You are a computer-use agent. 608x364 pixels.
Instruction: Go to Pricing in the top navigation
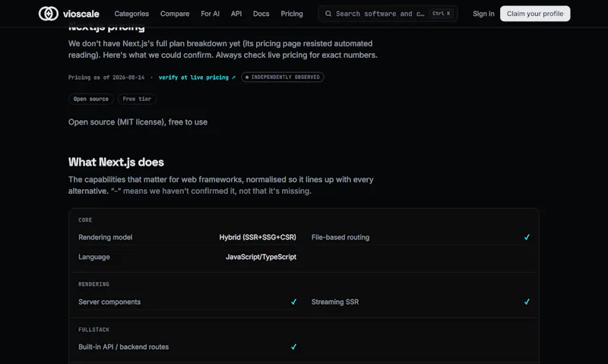(x=292, y=14)
